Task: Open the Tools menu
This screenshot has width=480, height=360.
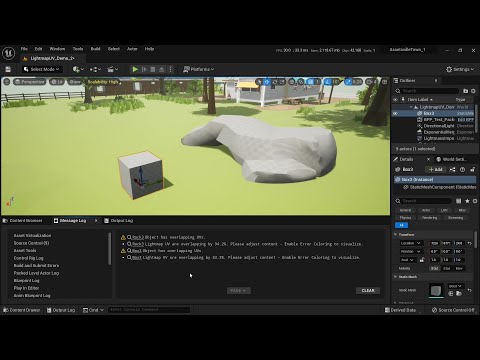Action: tap(78, 49)
